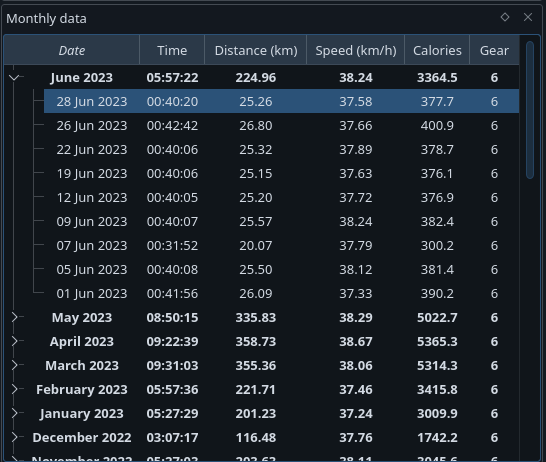Click the vertical scrollbar handle
Screen dimensions: 546x462
point(530,110)
